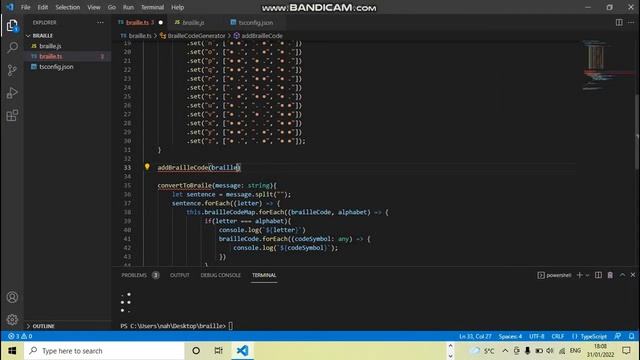Open the View menu

[94, 7]
